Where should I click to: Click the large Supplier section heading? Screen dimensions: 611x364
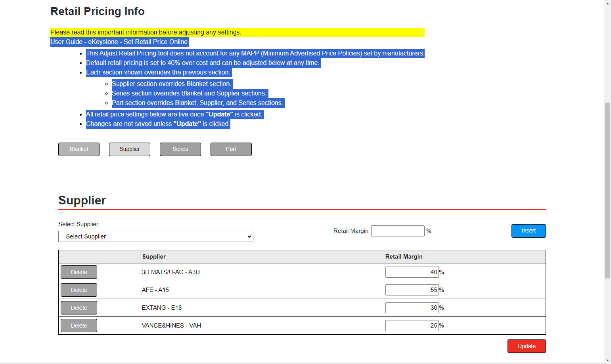[82, 200]
